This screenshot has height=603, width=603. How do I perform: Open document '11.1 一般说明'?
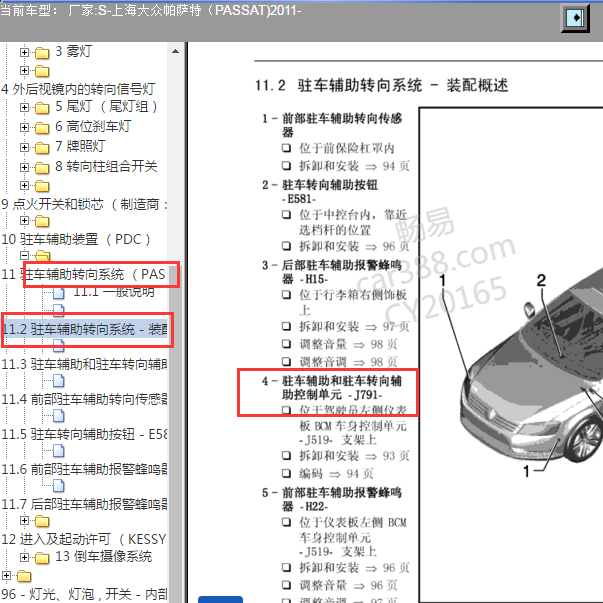(114, 292)
